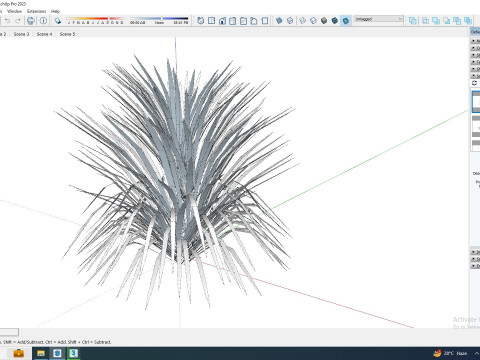Switch to the Back view
The height and width of the screenshot is (360, 480).
coord(243,21)
